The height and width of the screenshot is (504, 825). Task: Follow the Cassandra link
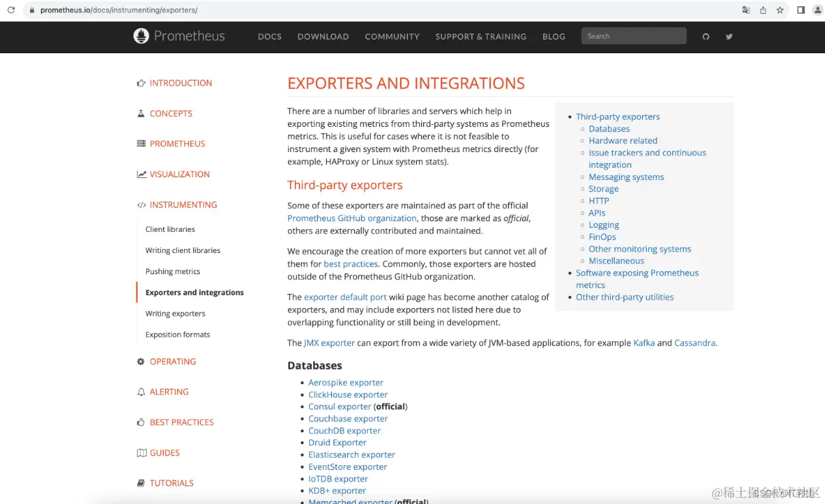click(695, 343)
